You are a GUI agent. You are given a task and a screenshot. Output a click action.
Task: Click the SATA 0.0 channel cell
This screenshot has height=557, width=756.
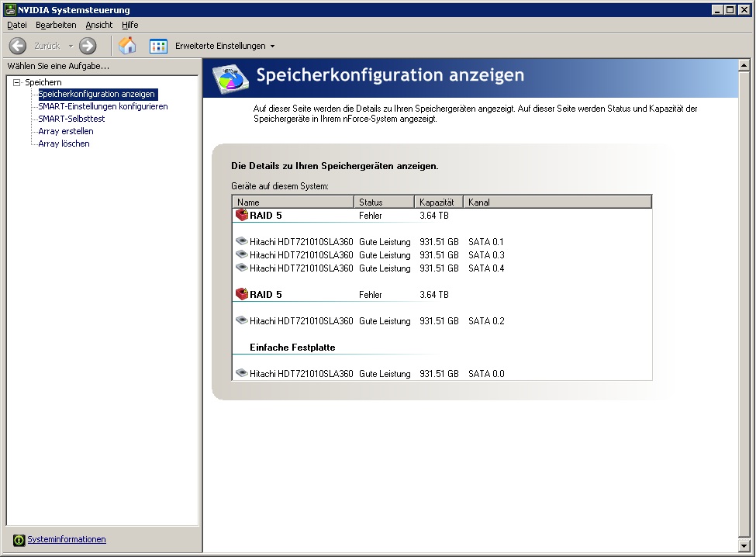pos(486,374)
